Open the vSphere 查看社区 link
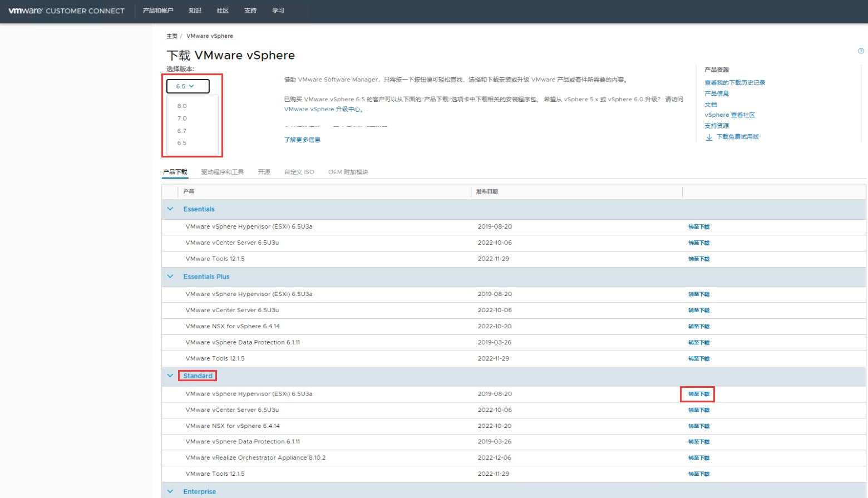 tap(729, 115)
